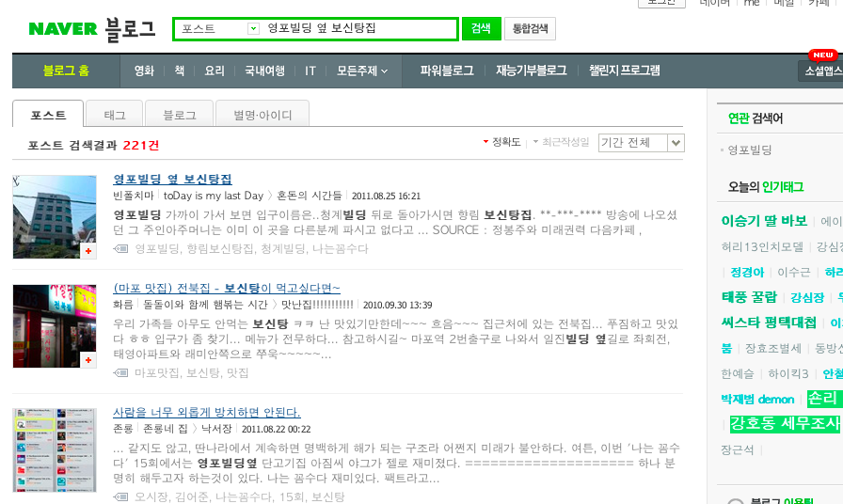
Task: Click popular tag 하이킥3
Action: pos(787,374)
